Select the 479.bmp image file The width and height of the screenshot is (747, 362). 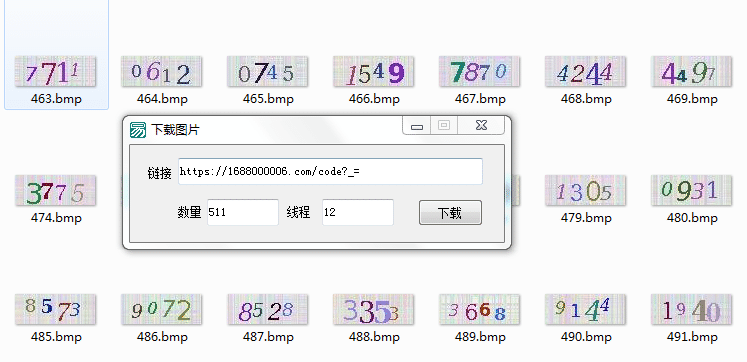click(x=585, y=191)
